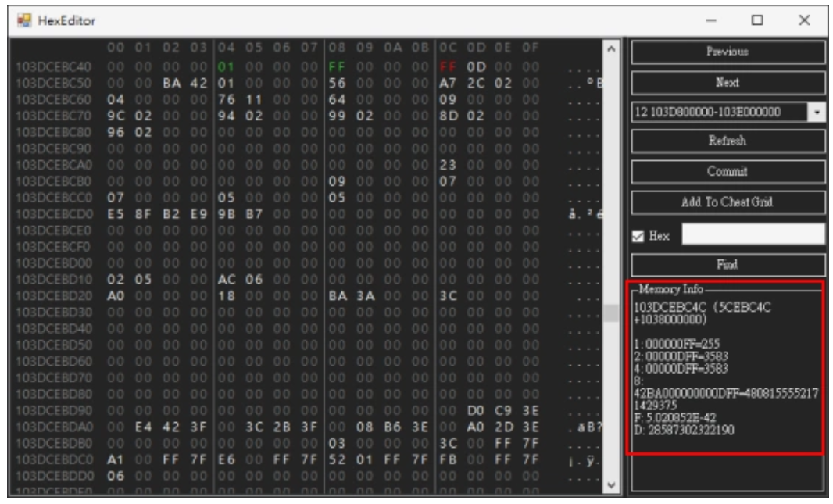Commit the memory changes

(x=728, y=170)
